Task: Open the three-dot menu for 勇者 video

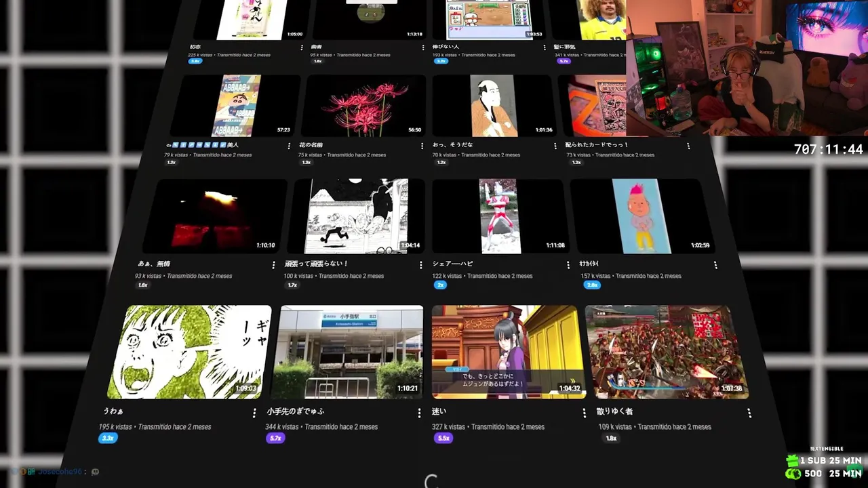Action: pos(423,47)
